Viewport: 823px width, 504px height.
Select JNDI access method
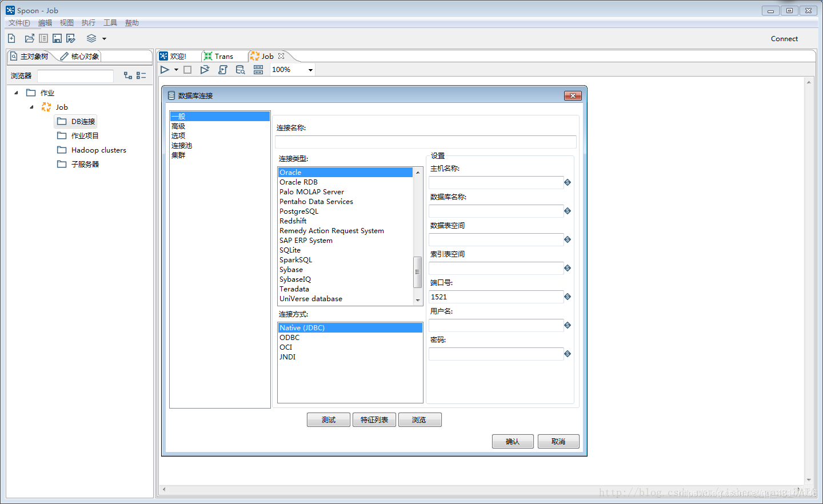(x=350, y=357)
